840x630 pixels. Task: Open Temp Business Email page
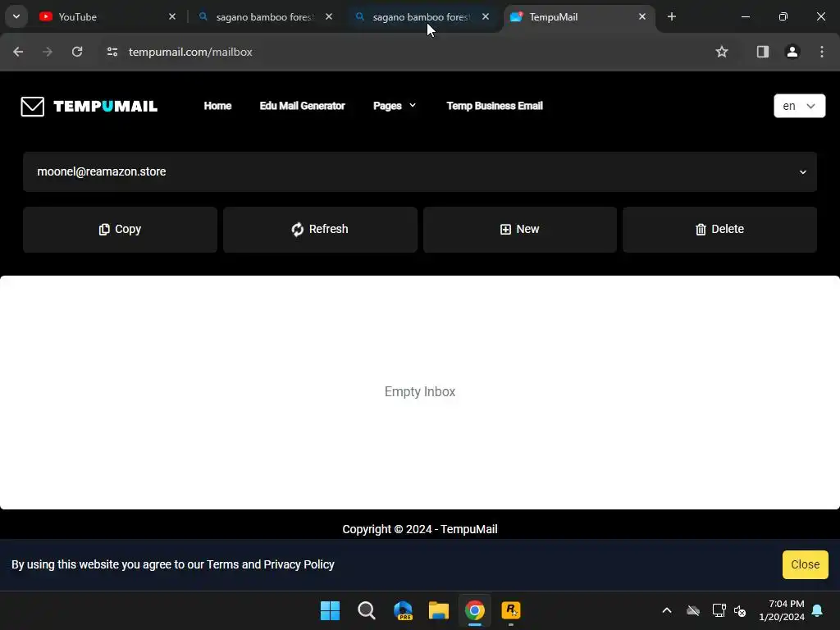(x=495, y=106)
